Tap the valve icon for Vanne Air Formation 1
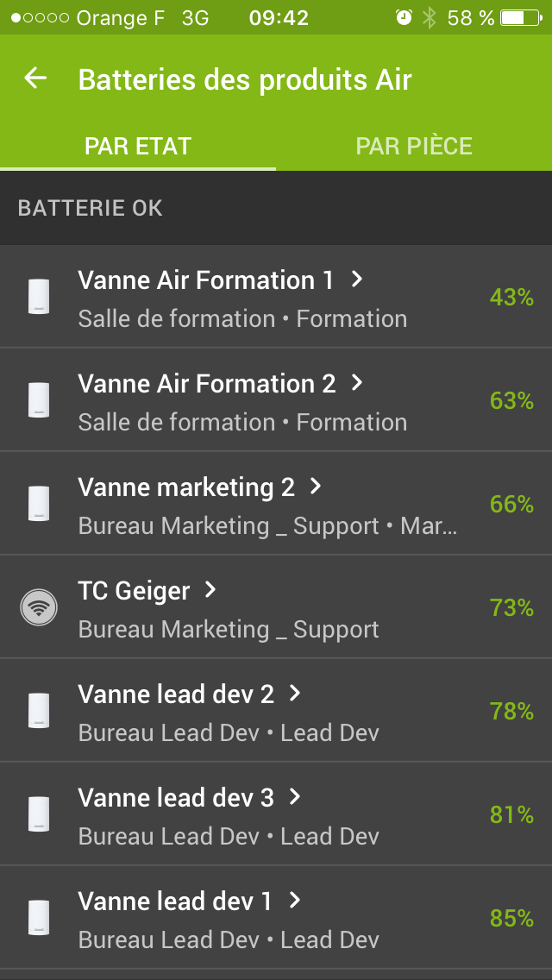552x980 pixels. pos(38,297)
